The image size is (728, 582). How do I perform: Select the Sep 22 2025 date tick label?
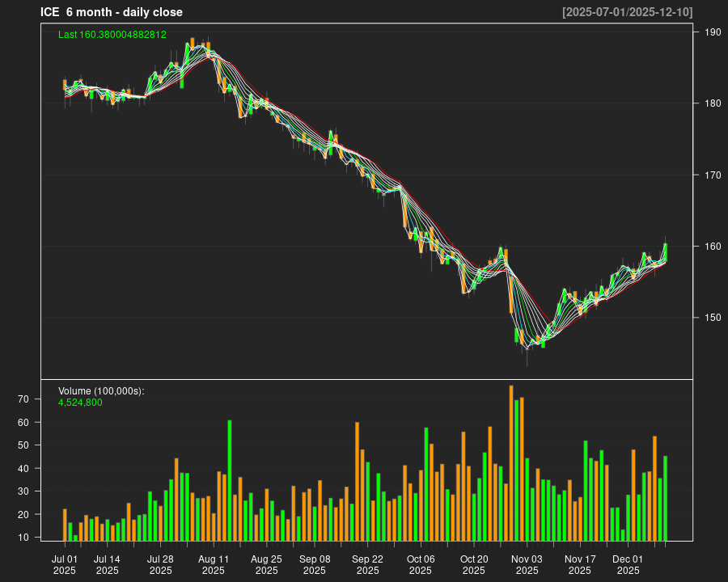[367, 564]
